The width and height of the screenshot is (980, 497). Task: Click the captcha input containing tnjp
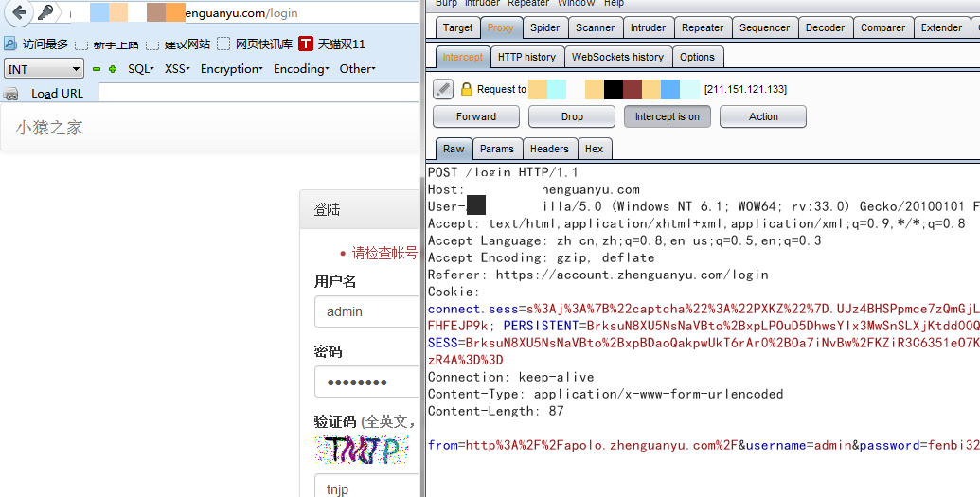coord(366,486)
